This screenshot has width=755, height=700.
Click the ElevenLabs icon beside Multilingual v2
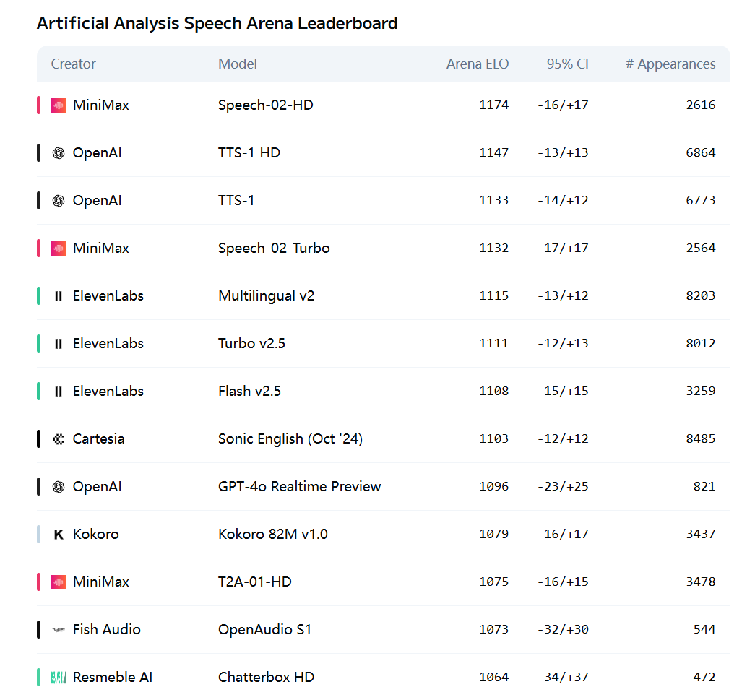point(59,296)
